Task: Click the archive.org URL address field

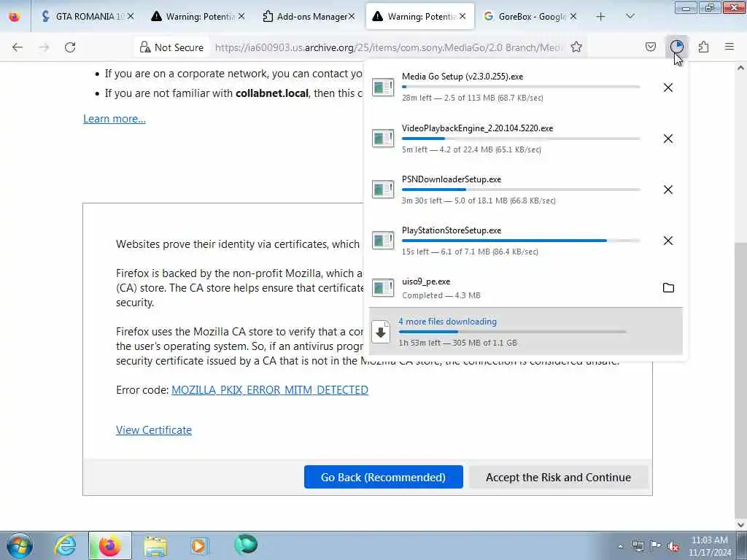Action: (388, 47)
